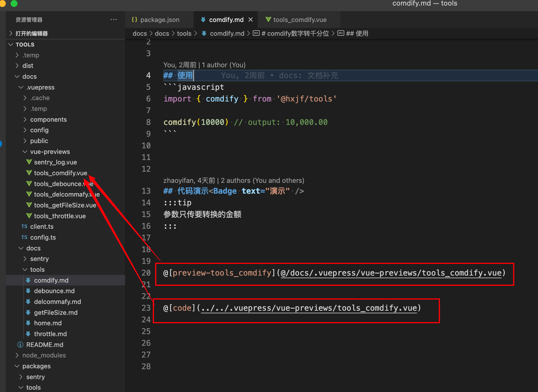Click the markdown icon beside debounce.md

coord(28,291)
